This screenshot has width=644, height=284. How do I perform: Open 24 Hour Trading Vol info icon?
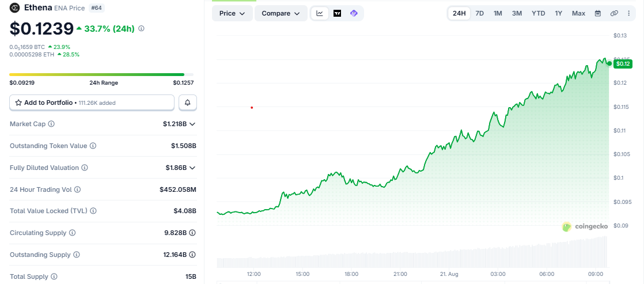point(78,190)
